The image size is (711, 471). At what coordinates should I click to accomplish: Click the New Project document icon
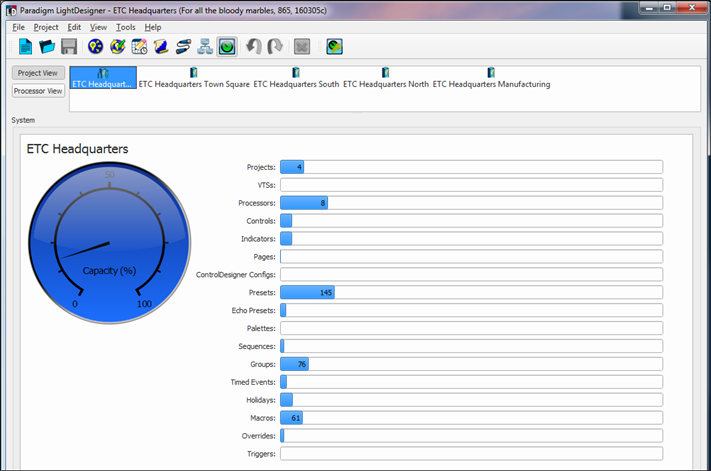25,46
